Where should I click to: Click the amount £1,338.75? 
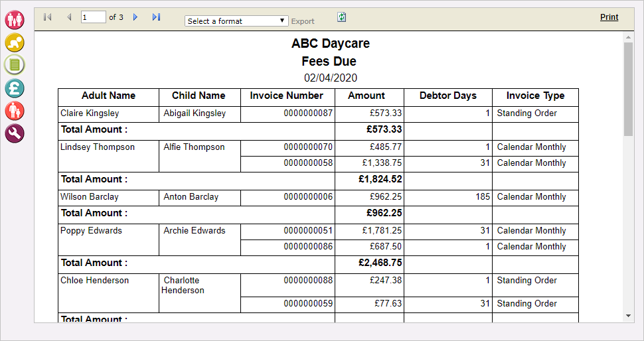click(x=382, y=163)
